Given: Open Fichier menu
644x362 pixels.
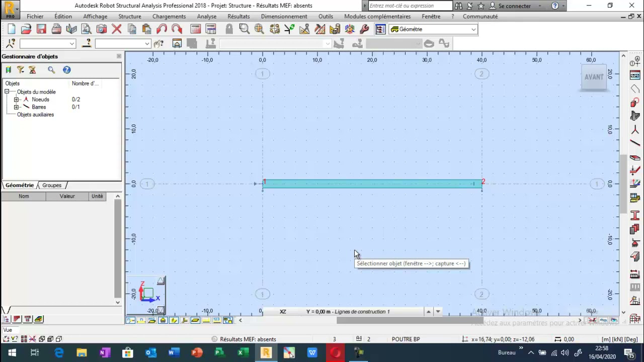Looking at the screenshot, I should pos(35,16).
